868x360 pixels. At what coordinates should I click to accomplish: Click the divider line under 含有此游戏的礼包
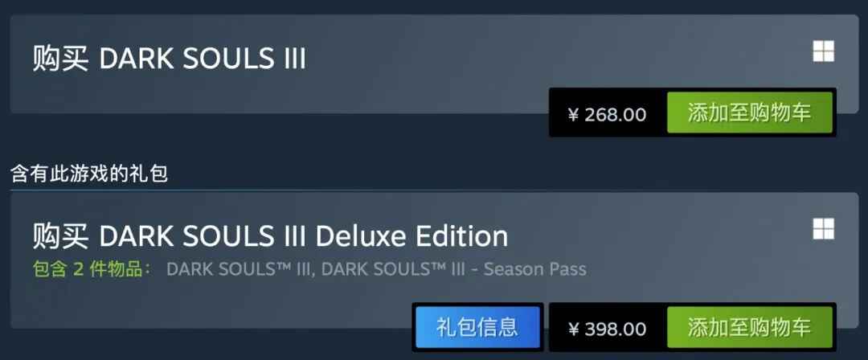tap(435, 190)
